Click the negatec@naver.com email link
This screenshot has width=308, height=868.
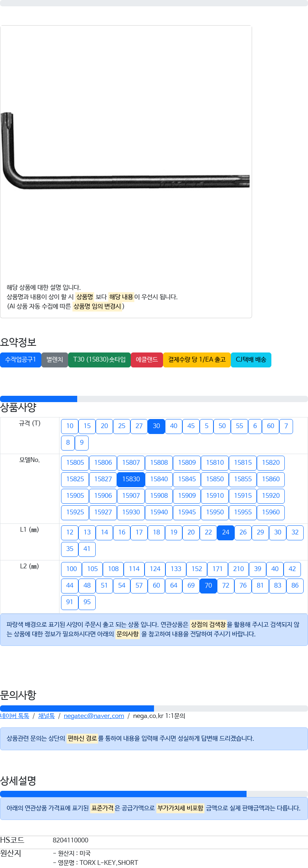(94, 716)
